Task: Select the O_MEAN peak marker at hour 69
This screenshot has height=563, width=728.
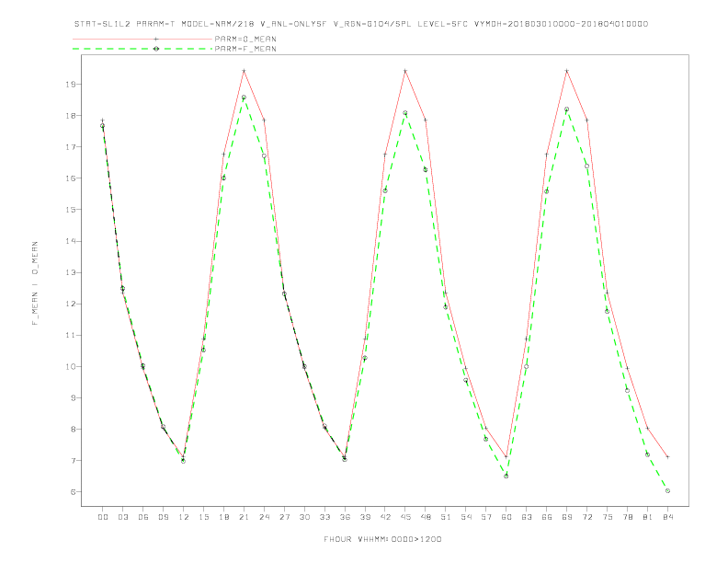Action: pyautogui.click(x=567, y=71)
